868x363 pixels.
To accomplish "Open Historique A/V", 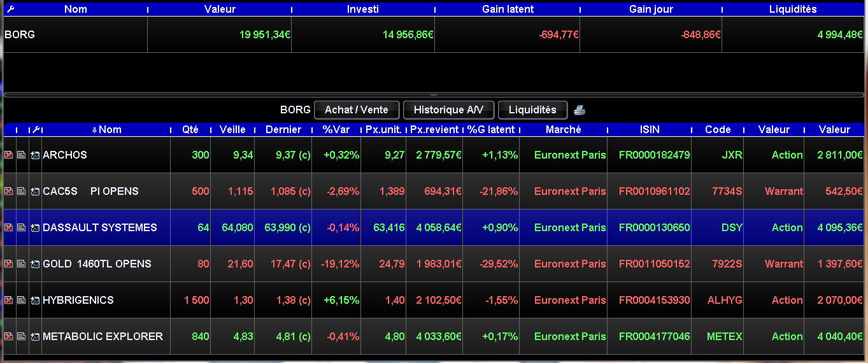I will [x=448, y=110].
